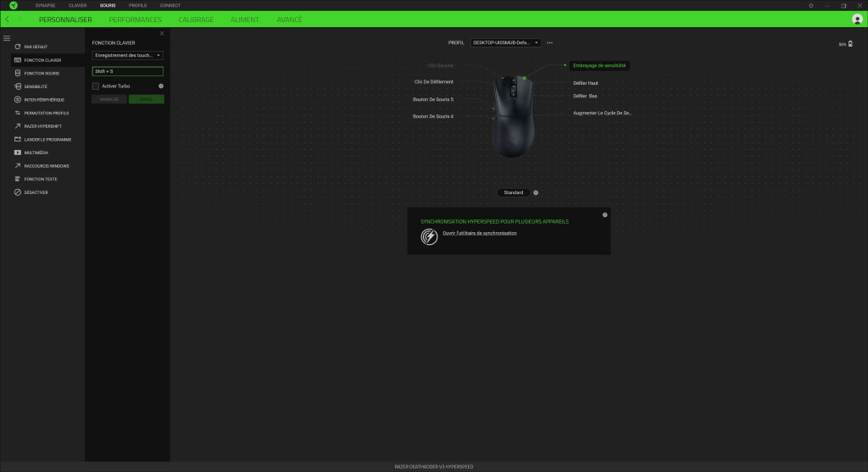Select the greyed Clic Gauche binding
868x472 pixels.
(441, 65)
